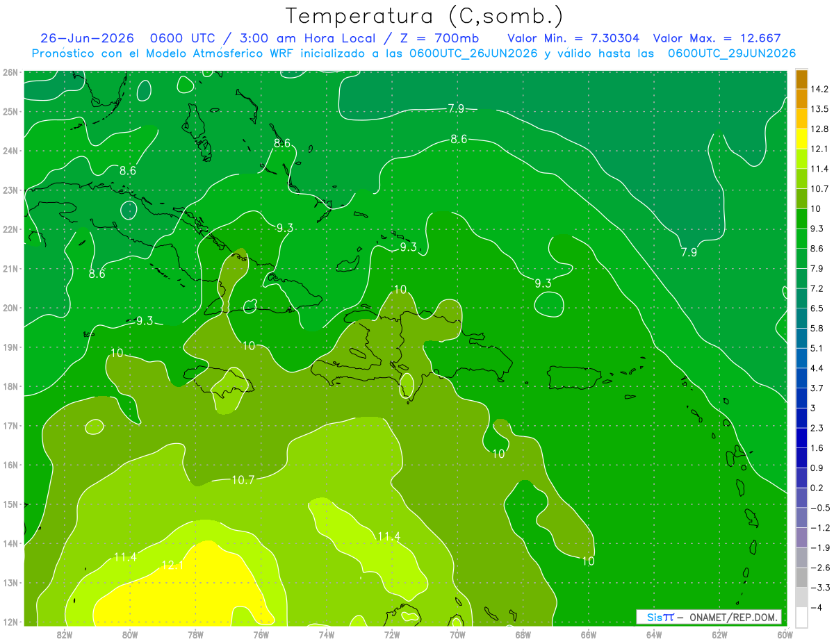This screenshot has height=644, width=834.
Task: Click the "66W" longitude axis label
Action: 588,635
